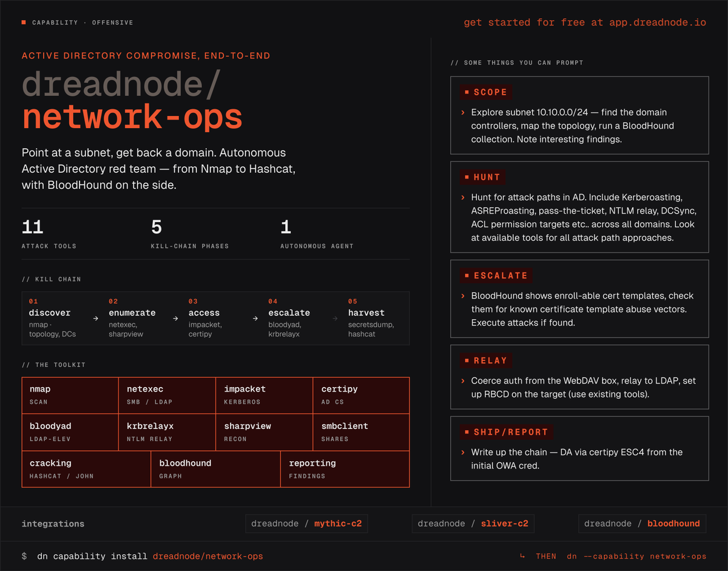Click the nmap SCAN toolkit cell
The width and height of the screenshot is (728, 571).
[x=70, y=395]
